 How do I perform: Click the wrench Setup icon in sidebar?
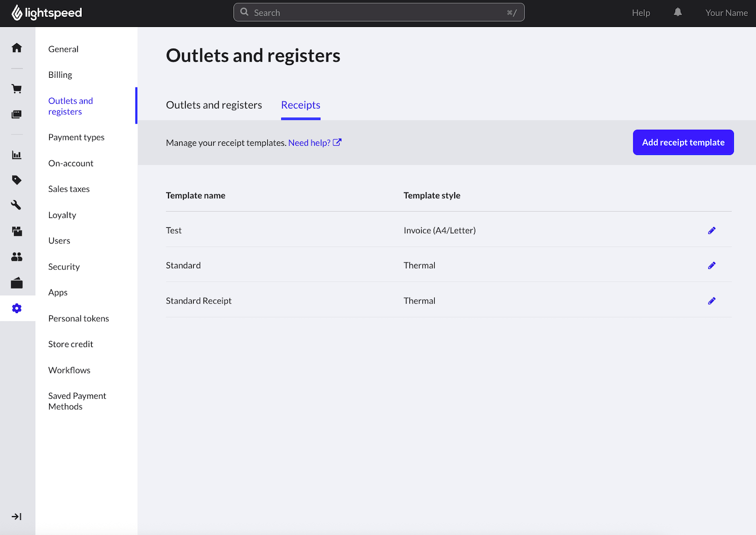tap(17, 205)
